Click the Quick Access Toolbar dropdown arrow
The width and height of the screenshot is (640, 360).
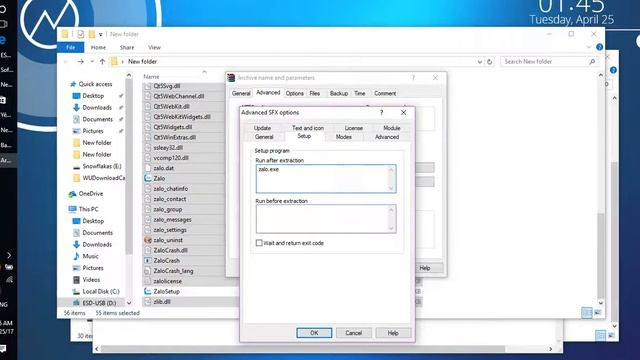coord(100,34)
